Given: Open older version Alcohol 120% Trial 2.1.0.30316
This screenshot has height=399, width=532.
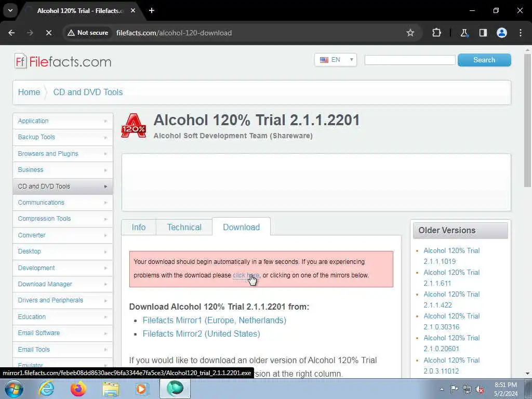Looking at the screenshot, I should (x=451, y=322).
